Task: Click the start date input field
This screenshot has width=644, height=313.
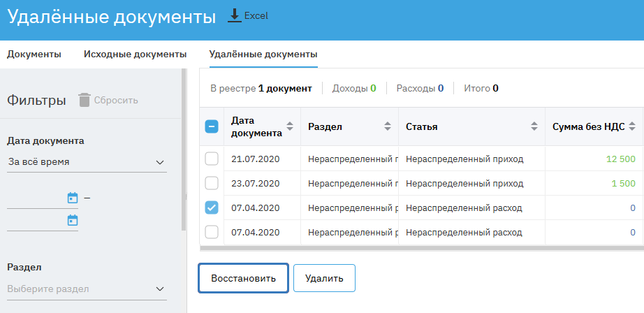Action: coord(35,198)
